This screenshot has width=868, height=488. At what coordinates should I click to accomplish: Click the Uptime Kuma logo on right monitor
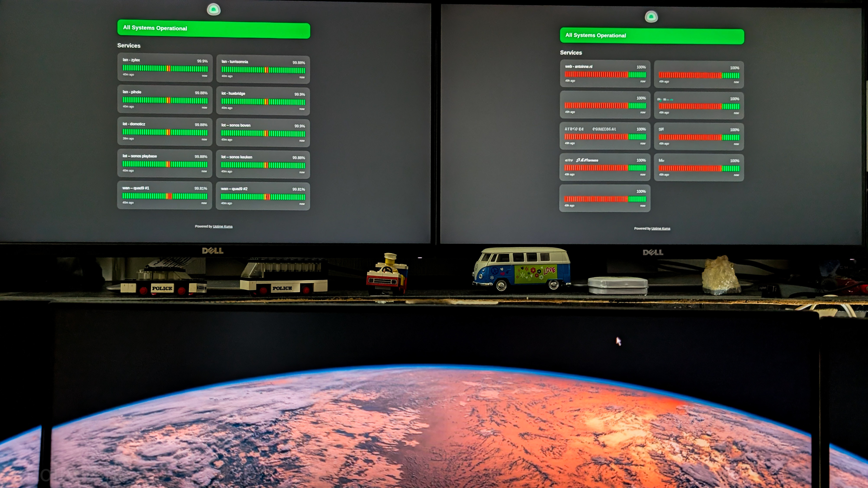651,16
